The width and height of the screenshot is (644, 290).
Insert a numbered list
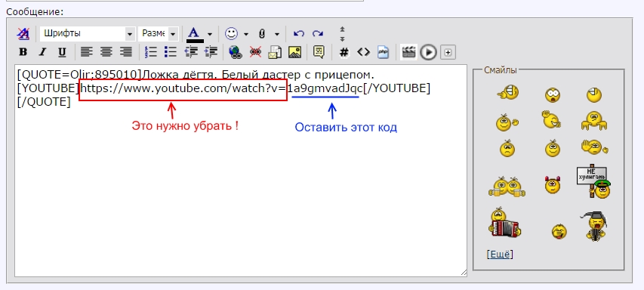tap(151, 52)
